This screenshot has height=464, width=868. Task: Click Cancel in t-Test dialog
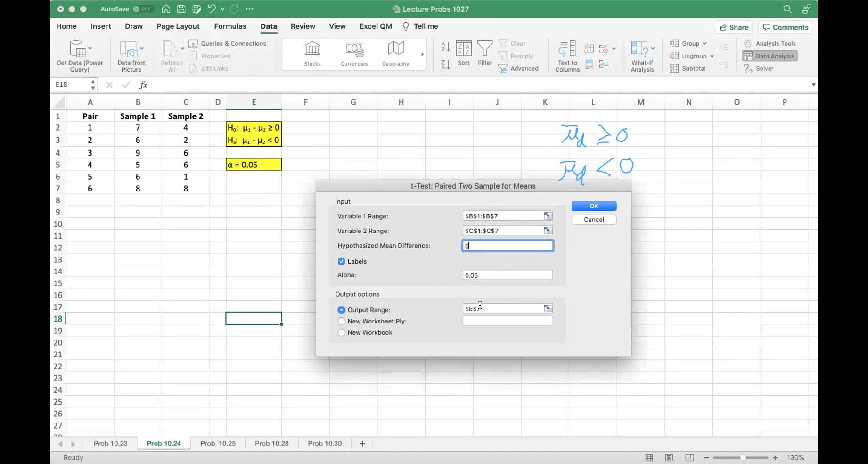click(x=594, y=220)
